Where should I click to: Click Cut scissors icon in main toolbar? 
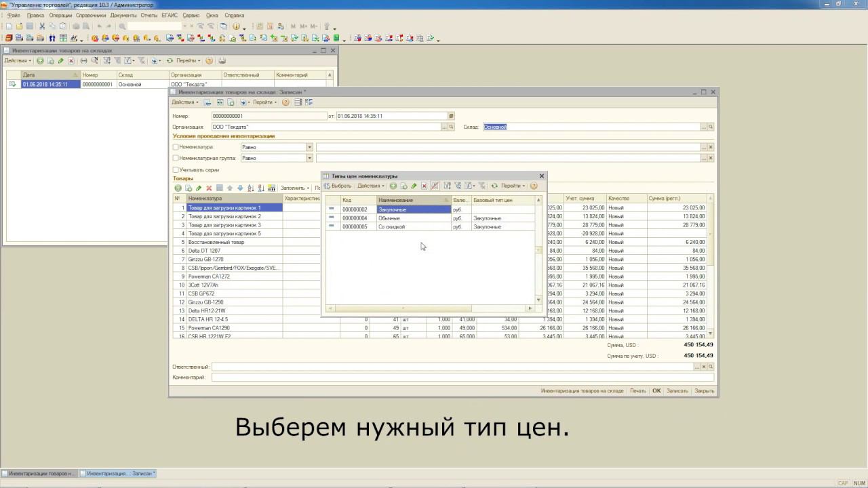pyautogui.click(x=41, y=26)
